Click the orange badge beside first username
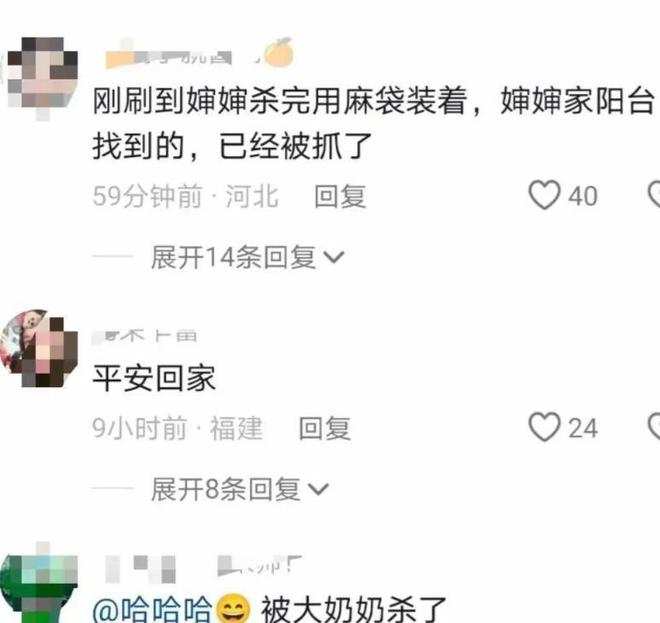 click(x=279, y=52)
